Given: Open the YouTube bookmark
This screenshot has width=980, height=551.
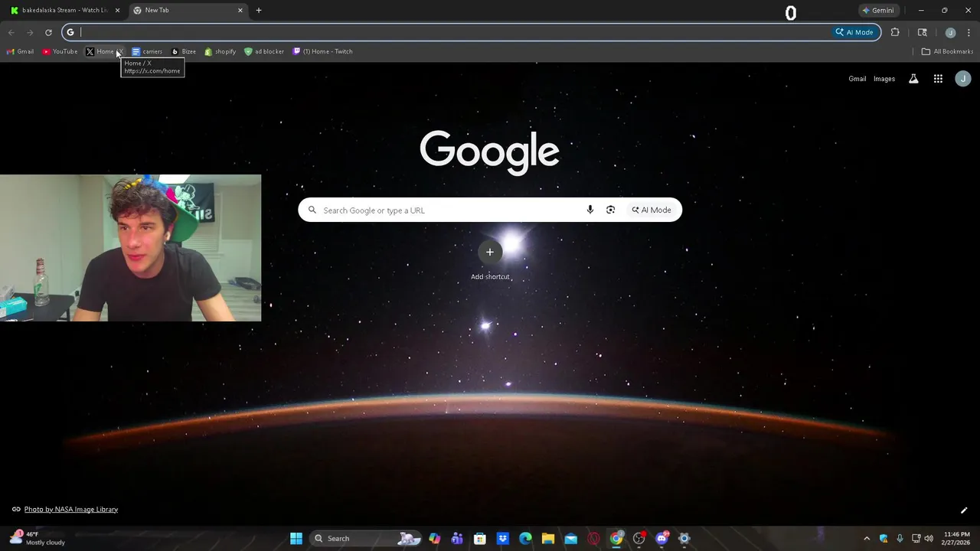Looking at the screenshot, I should pyautogui.click(x=60, y=51).
